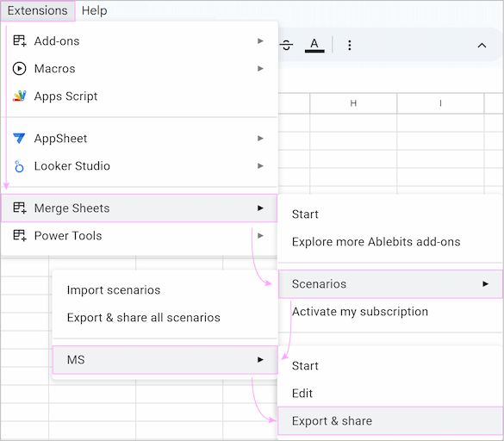Expand the Merge Sheets submenu arrow
Image resolution: width=504 pixels, height=441 pixels.
pos(260,208)
